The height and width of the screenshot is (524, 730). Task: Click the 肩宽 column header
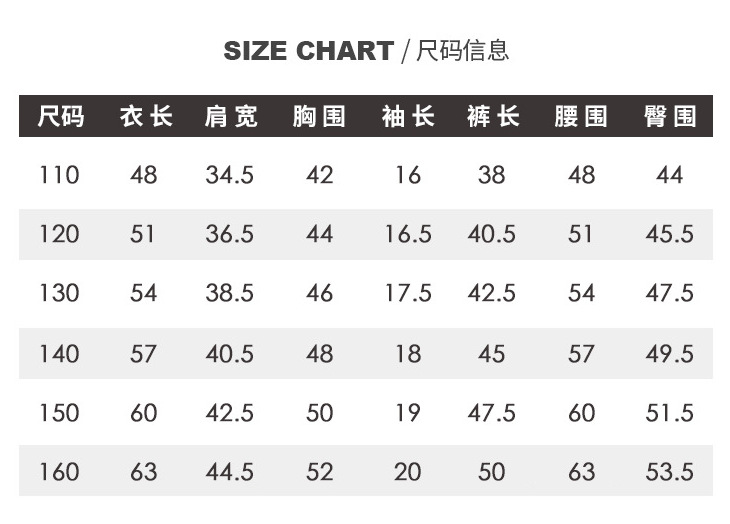(x=230, y=116)
